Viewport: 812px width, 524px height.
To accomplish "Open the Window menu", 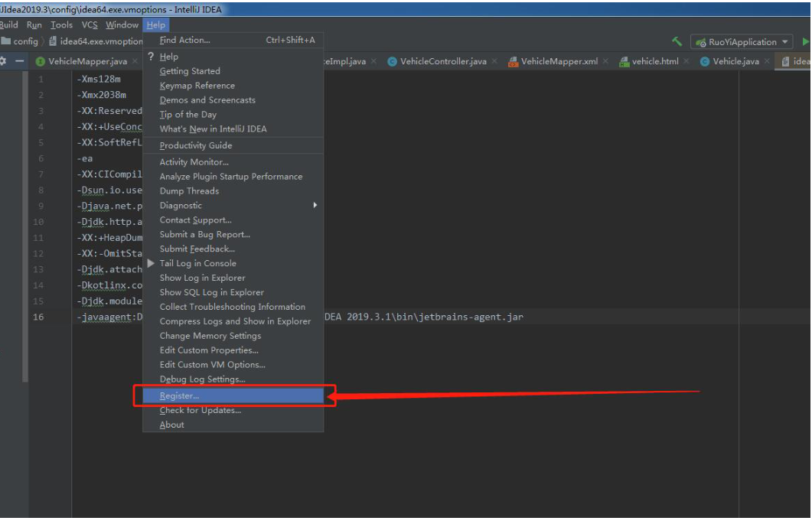I will [122, 25].
